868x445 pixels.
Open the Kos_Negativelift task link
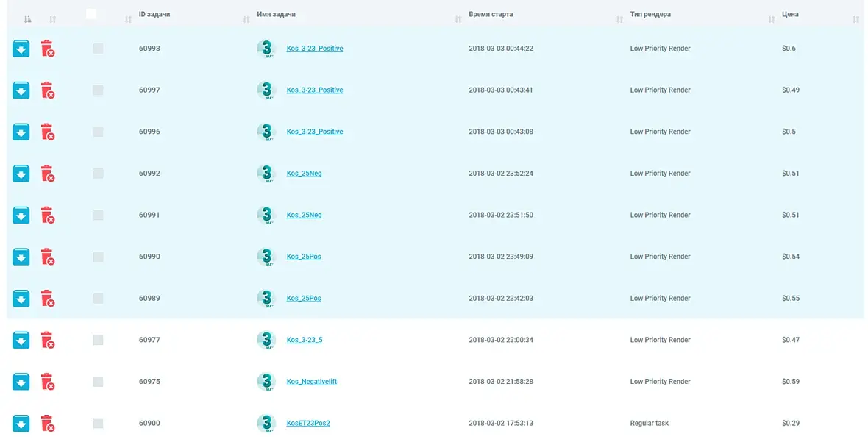point(311,382)
